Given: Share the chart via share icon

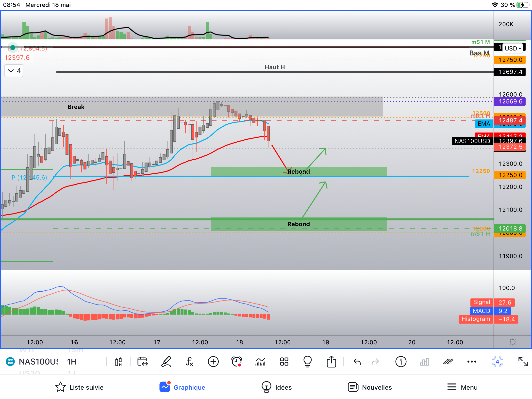Looking at the screenshot, I should pos(331,362).
